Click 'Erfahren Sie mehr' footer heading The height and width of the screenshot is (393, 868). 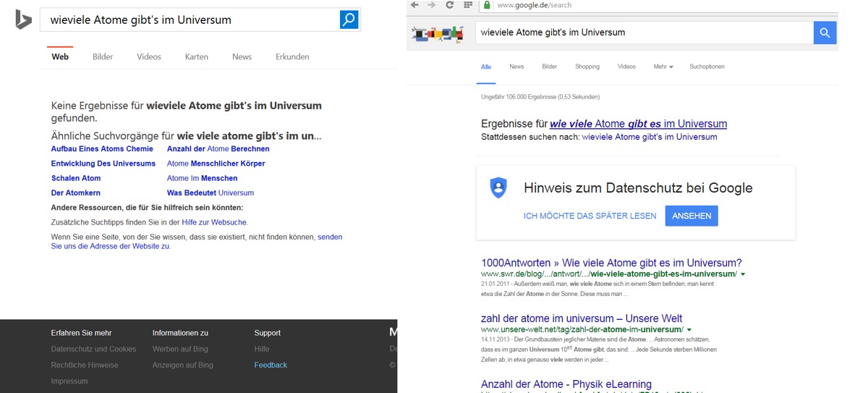pyautogui.click(x=82, y=333)
